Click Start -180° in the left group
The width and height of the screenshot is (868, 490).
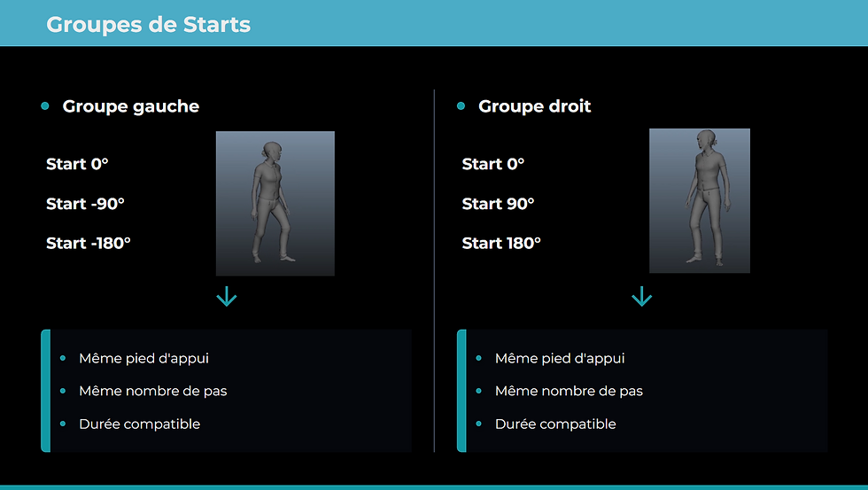click(89, 243)
